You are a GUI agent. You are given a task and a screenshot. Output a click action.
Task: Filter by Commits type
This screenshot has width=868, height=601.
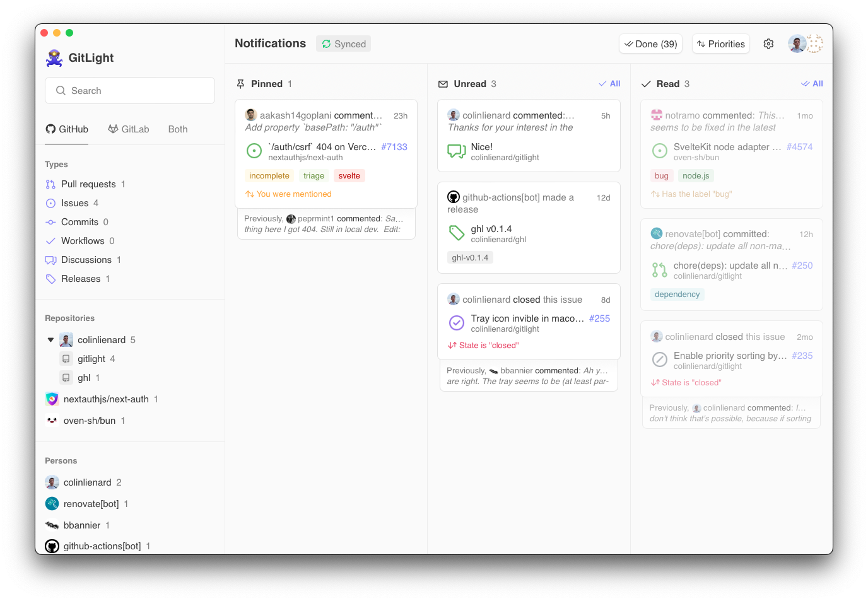(x=77, y=222)
